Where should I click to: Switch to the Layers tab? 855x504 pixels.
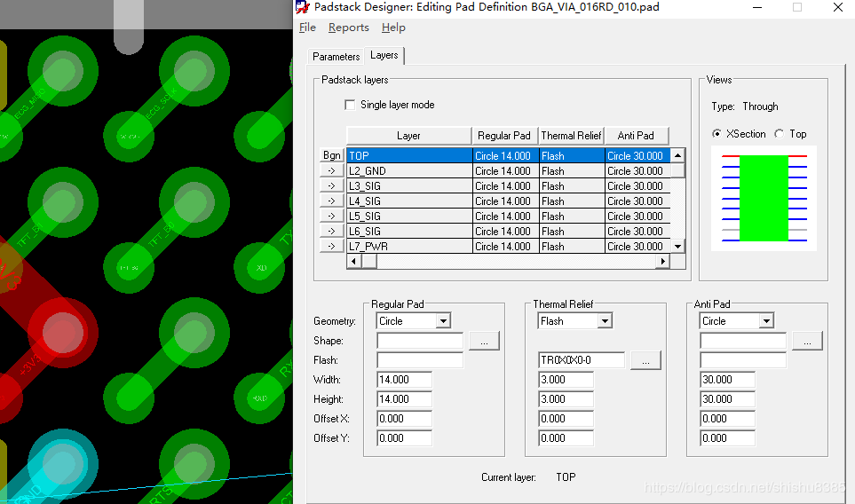pyautogui.click(x=384, y=55)
